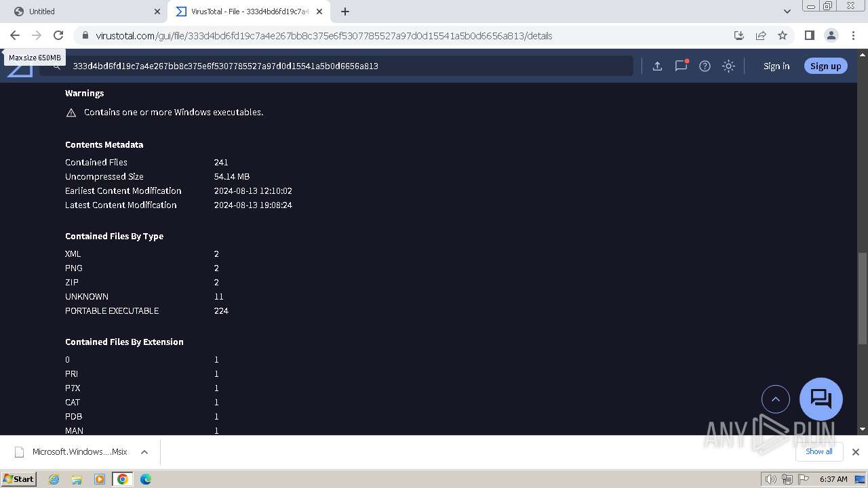Click the Contained Files By Type heading

click(114, 236)
